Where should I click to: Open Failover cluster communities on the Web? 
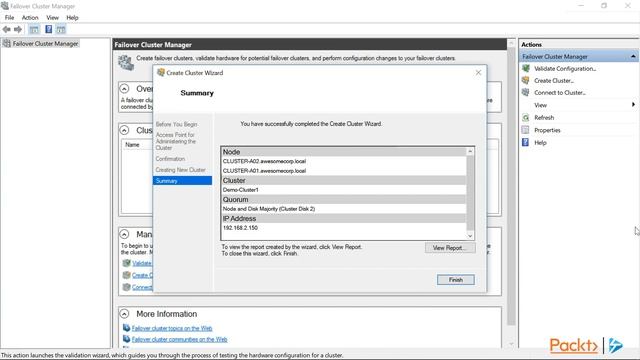[x=179, y=339]
